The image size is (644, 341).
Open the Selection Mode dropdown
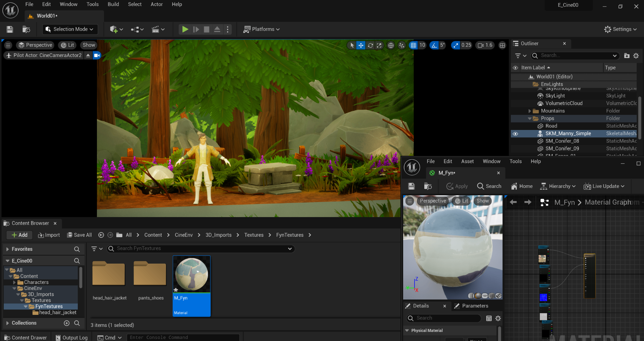click(70, 29)
